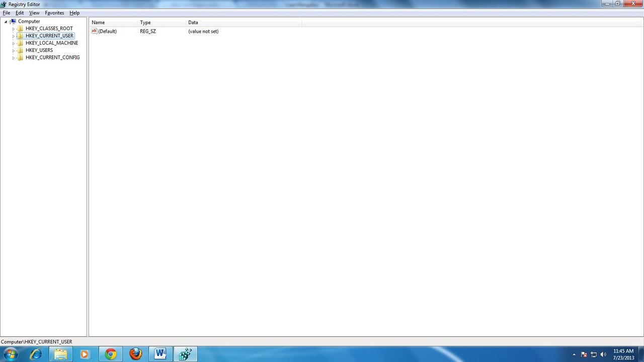Viewport: 644px width, 362px height.
Task: Select the HKEY_CLASSES_ROOT label
Action: [49, 29]
